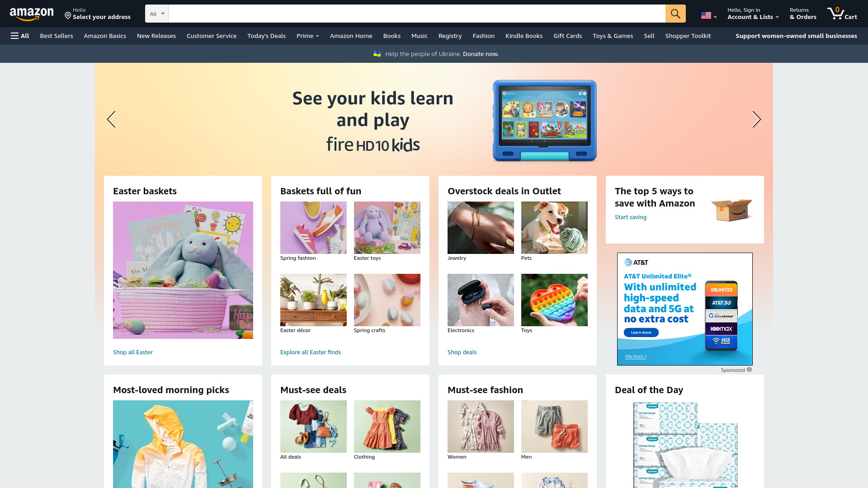Expand the All search category dropdown
The height and width of the screenshot is (488, 868).
coord(157,14)
